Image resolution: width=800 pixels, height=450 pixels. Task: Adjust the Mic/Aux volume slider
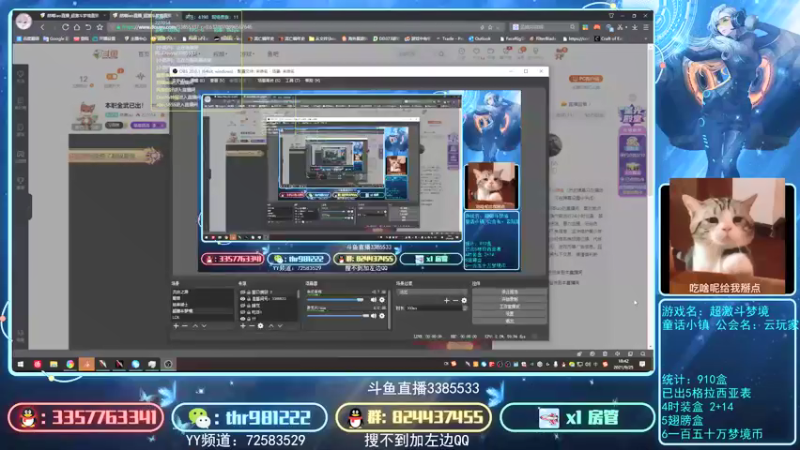pos(338,316)
